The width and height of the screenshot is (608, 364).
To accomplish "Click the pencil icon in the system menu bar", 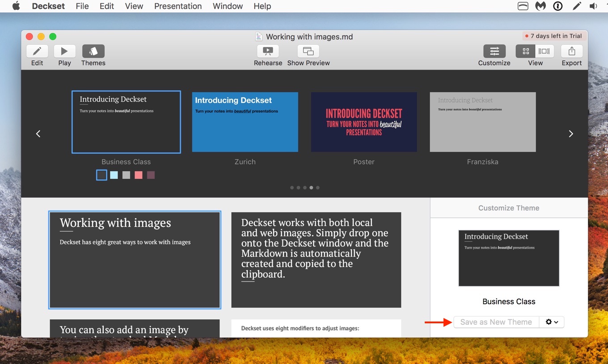I will coord(576,6).
